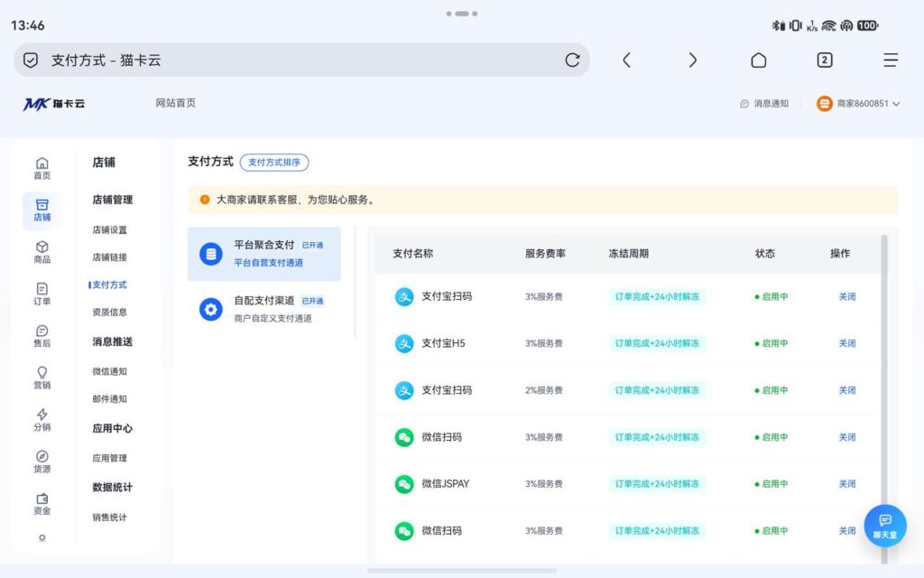
Task: Open 网站首页 in the top navigation
Action: pyautogui.click(x=176, y=103)
